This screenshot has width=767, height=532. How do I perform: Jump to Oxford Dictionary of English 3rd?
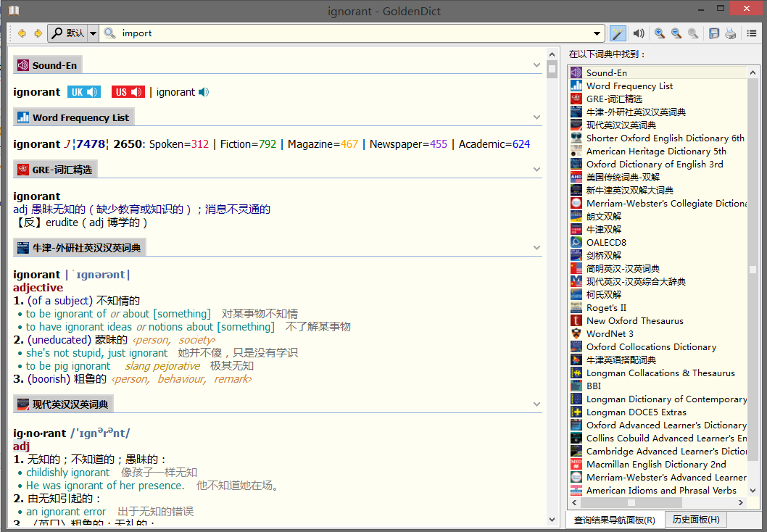click(658, 165)
